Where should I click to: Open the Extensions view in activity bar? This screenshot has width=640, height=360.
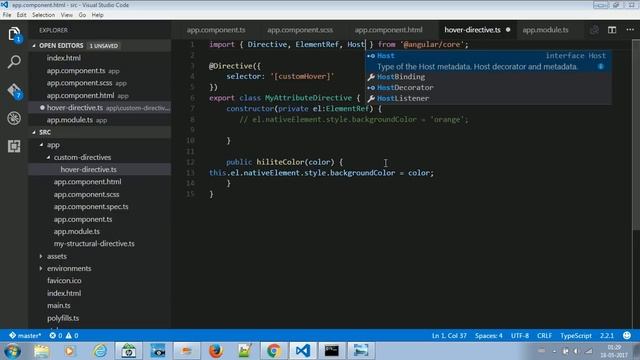pyautogui.click(x=14, y=146)
